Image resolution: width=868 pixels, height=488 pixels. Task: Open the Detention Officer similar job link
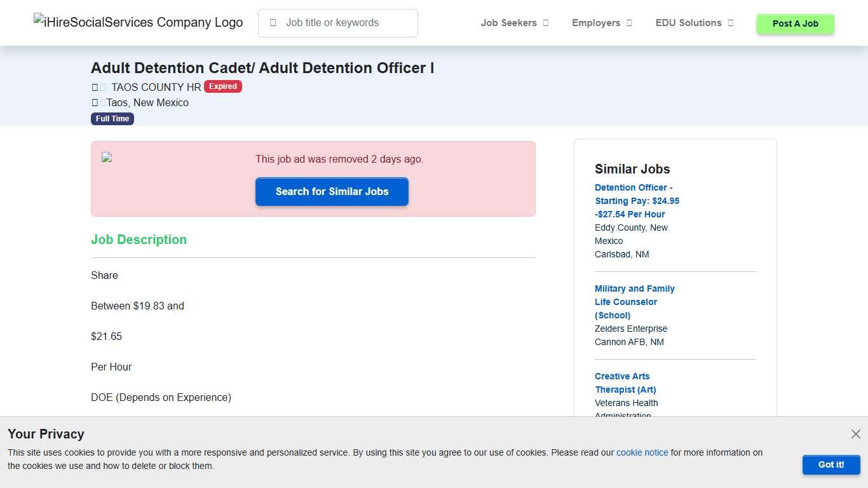(637, 200)
